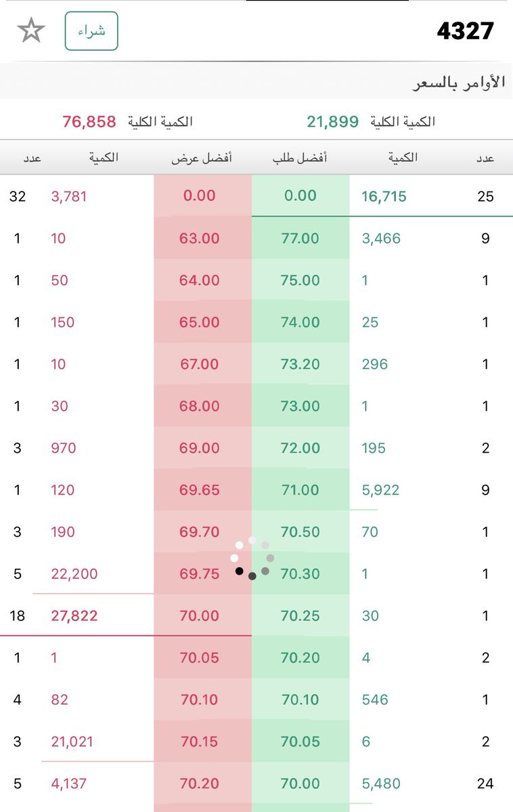This screenshot has width=513, height=812.
Task: Tap the 71.00 bid price cell
Action: click(300, 490)
